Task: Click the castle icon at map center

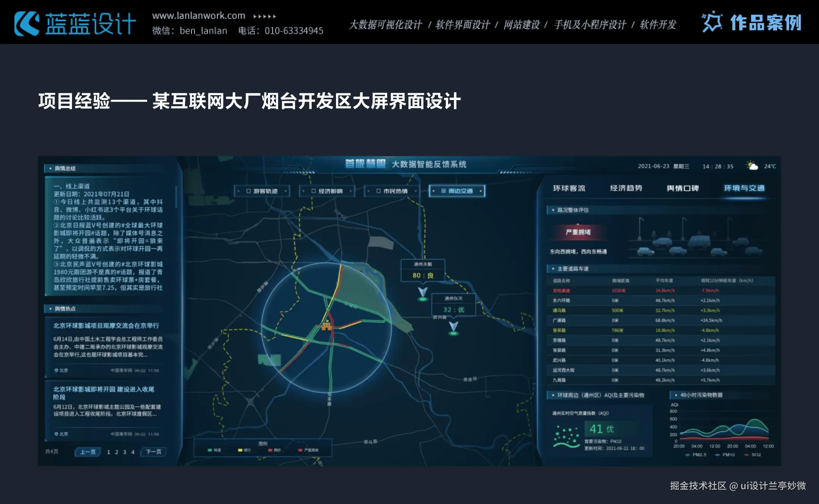Action: pos(326,326)
